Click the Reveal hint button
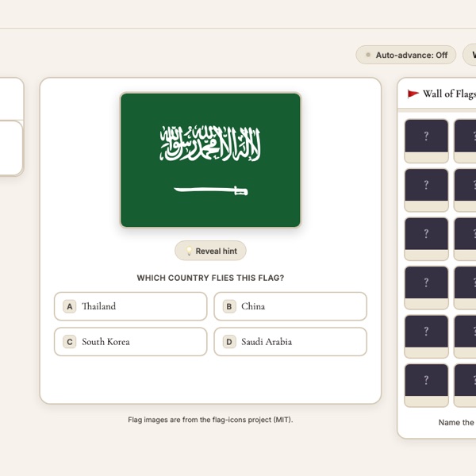 pyautogui.click(x=210, y=251)
